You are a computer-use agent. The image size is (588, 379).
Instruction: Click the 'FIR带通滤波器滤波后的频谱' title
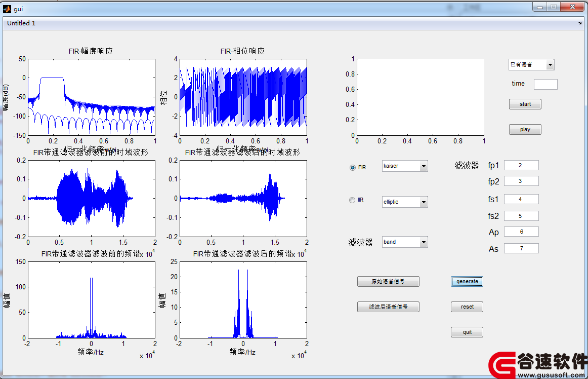click(x=242, y=254)
